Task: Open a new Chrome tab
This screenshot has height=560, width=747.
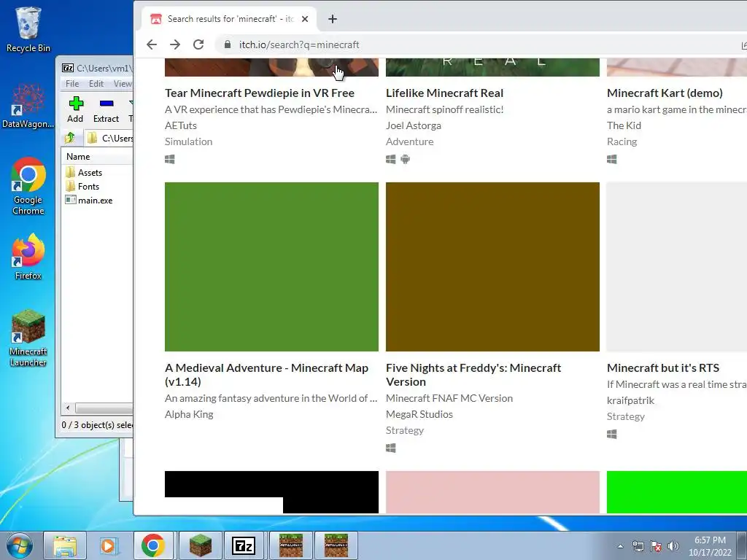Action: tap(333, 19)
